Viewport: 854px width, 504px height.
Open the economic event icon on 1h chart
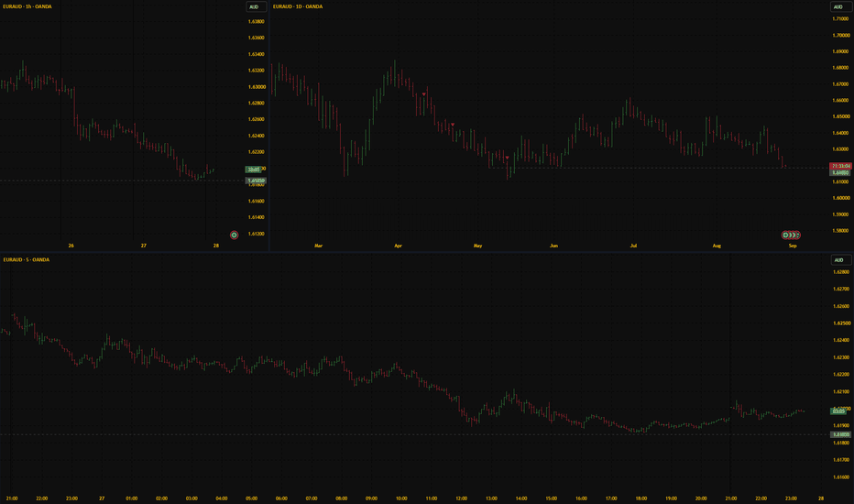coord(235,235)
